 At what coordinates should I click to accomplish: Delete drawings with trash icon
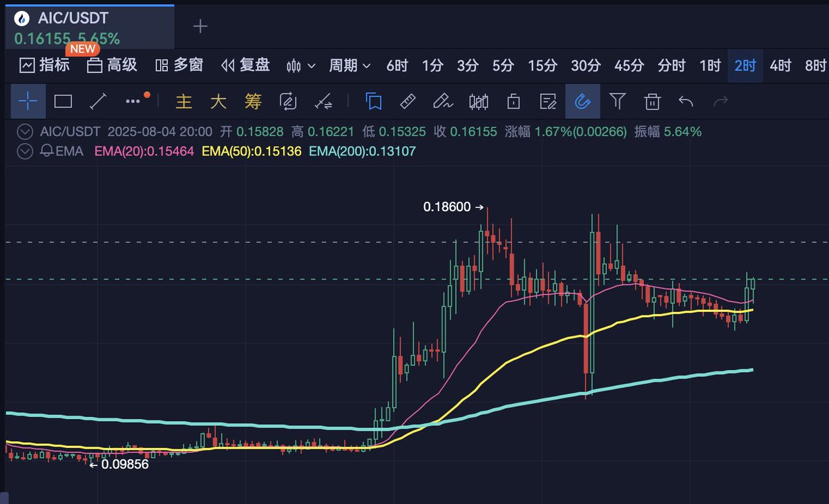pyautogui.click(x=652, y=101)
